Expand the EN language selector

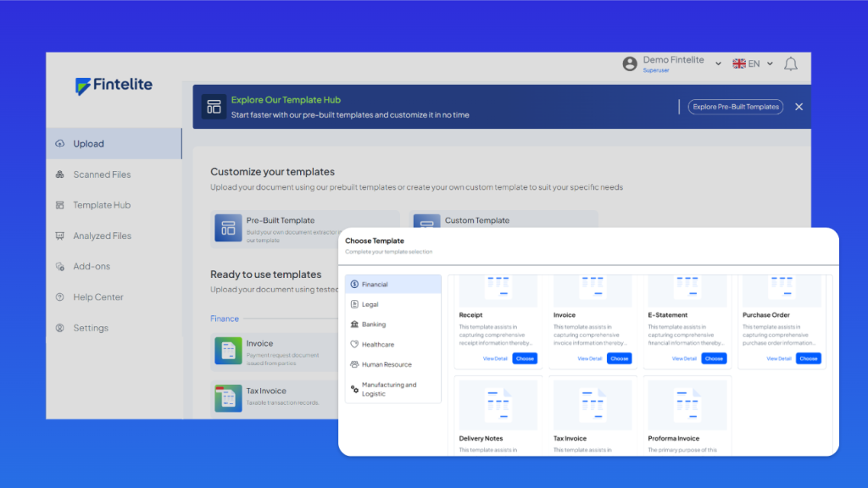(753, 64)
